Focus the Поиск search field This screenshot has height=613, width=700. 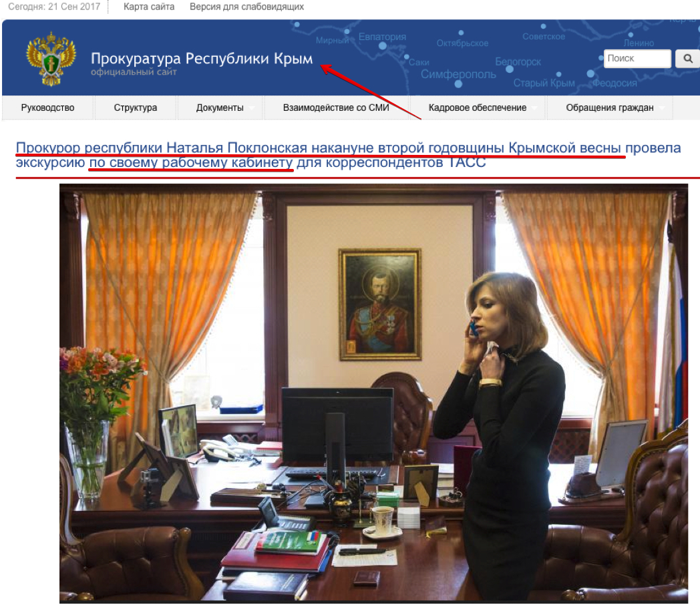[637, 59]
